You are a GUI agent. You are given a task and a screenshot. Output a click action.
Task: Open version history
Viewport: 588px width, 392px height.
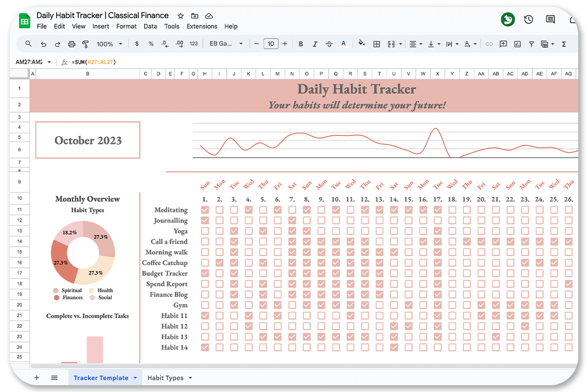(528, 19)
